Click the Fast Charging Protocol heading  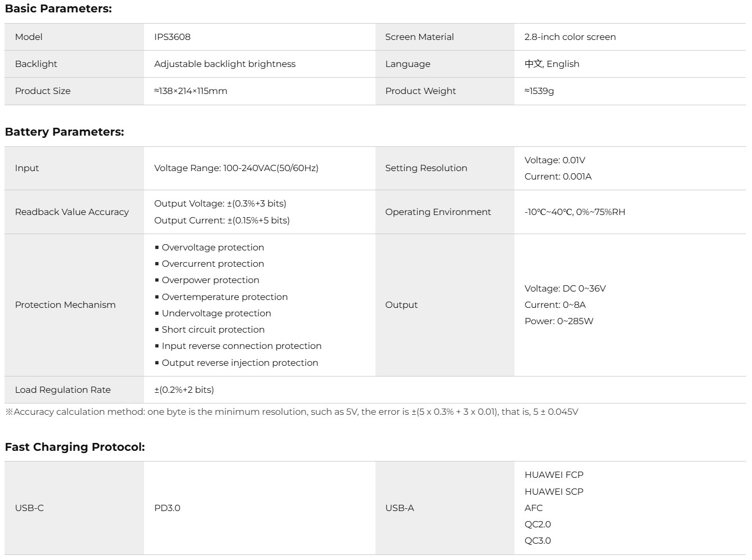tap(75, 447)
